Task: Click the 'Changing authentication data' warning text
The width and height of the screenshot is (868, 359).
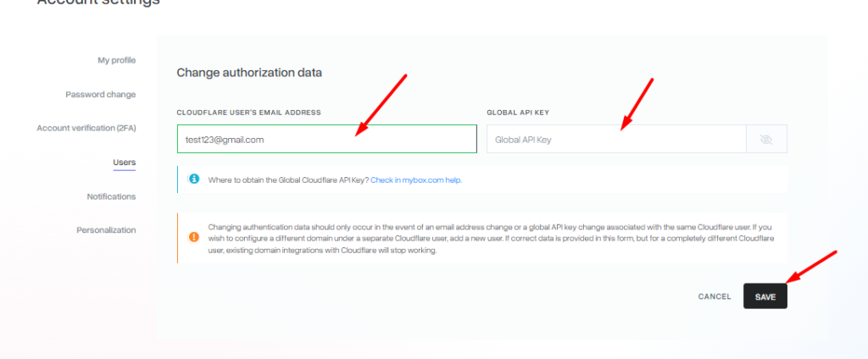Action: [491, 239]
